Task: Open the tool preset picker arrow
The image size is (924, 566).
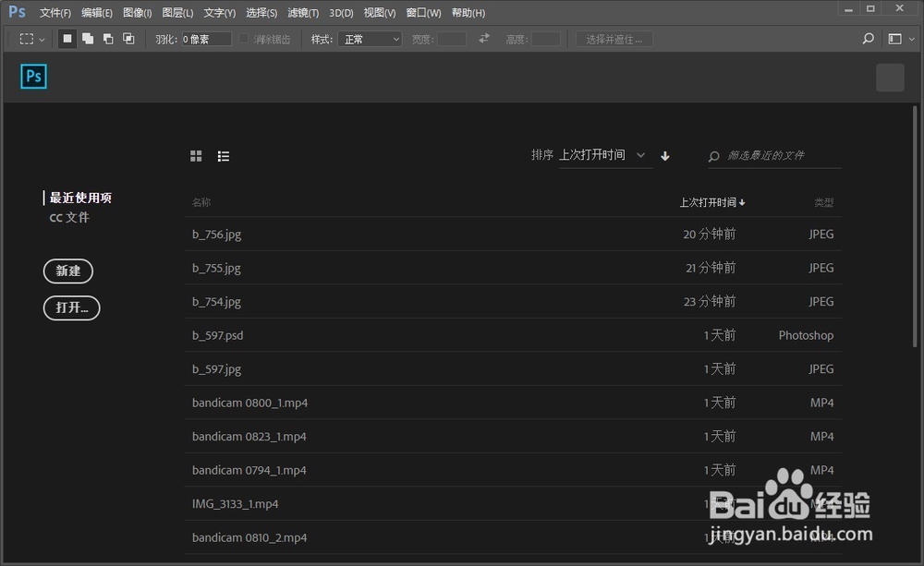Action: pos(42,40)
